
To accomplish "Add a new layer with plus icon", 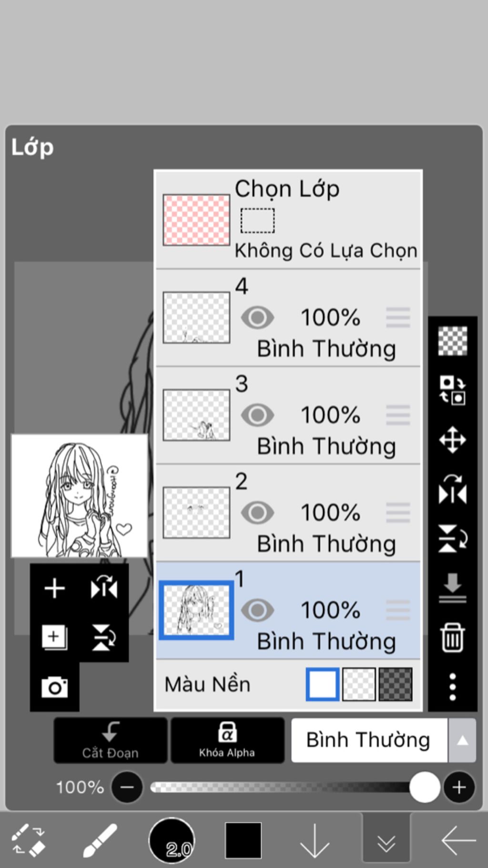I will pyautogui.click(x=54, y=588).
